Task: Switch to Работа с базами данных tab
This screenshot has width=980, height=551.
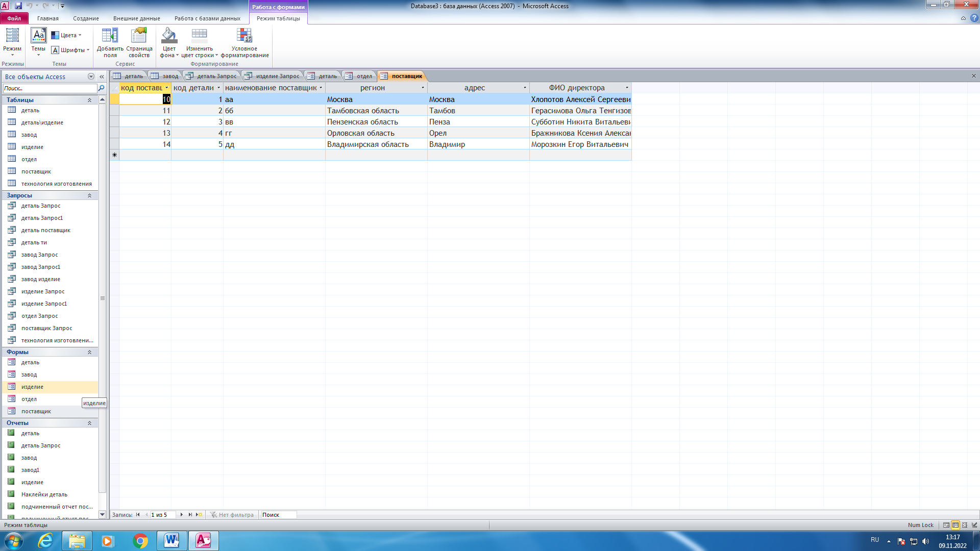Action: tap(207, 18)
